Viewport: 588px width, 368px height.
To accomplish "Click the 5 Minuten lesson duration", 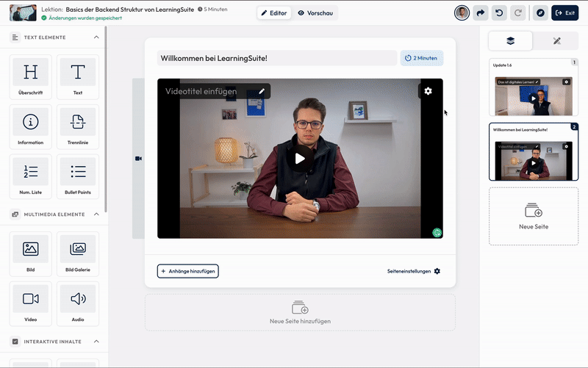I will [212, 10].
